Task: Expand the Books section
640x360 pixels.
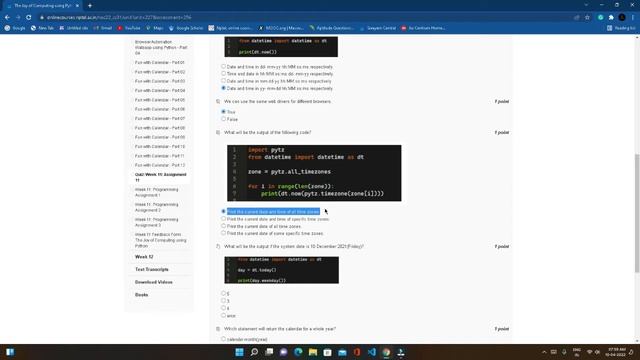Action: point(141,295)
